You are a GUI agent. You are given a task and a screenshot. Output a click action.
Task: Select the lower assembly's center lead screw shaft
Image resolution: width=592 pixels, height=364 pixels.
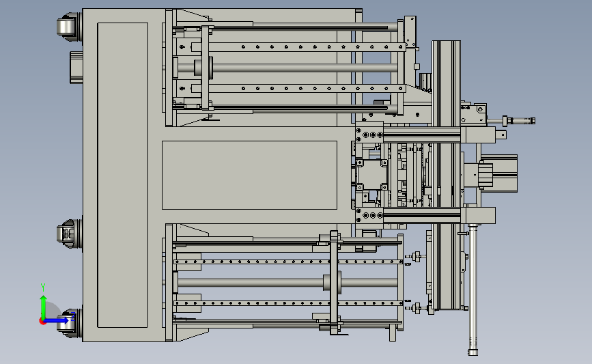pyautogui.click(x=287, y=283)
